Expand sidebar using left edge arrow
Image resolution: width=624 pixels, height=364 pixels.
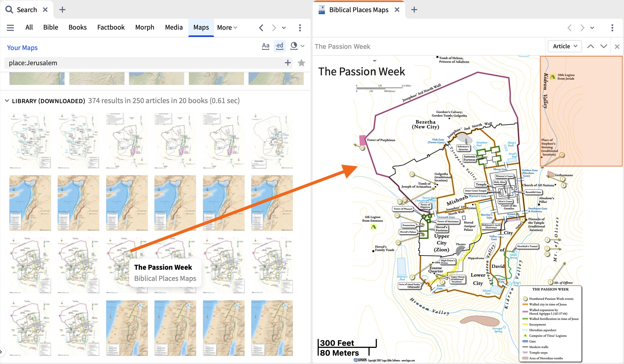[x=1, y=351]
